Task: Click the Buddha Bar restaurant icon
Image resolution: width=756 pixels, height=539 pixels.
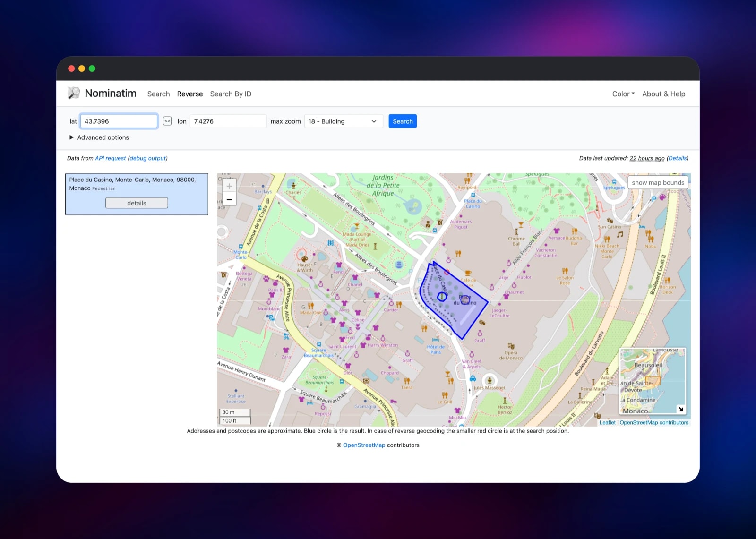Action: pos(575,231)
